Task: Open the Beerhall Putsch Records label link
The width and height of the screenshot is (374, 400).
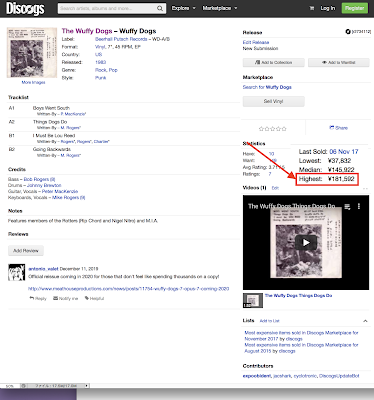Action: (121, 39)
